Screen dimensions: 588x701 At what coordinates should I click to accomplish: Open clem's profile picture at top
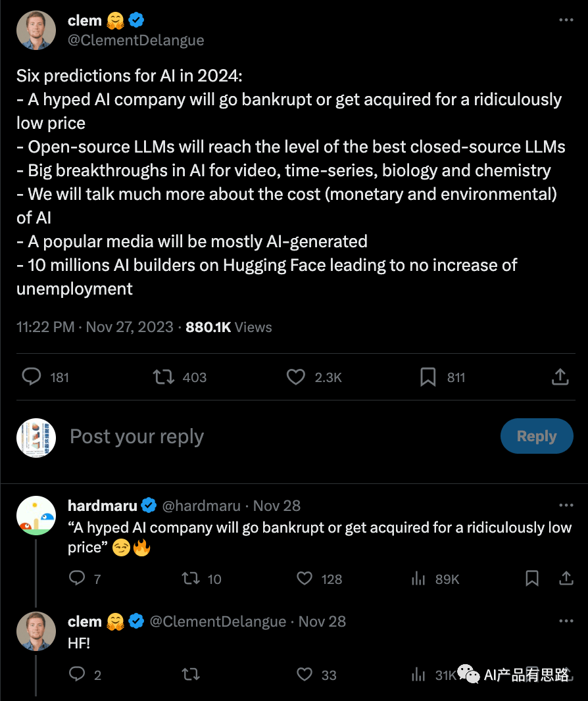(36, 30)
